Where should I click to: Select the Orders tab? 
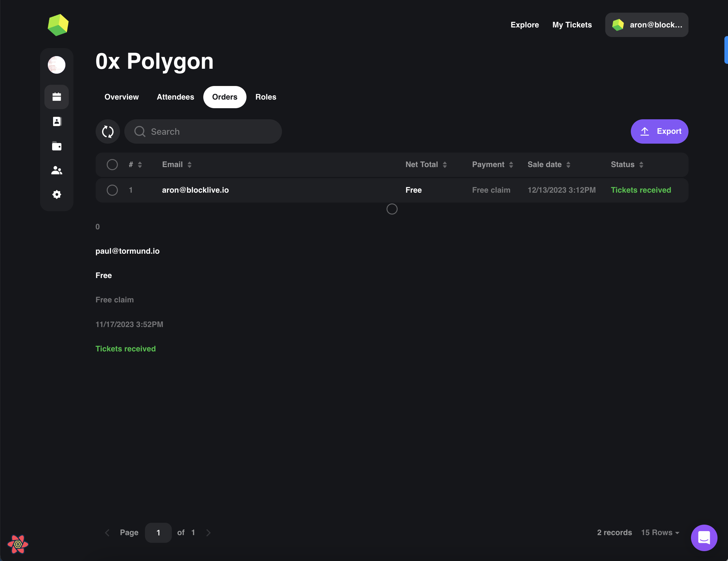click(x=225, y=97)
